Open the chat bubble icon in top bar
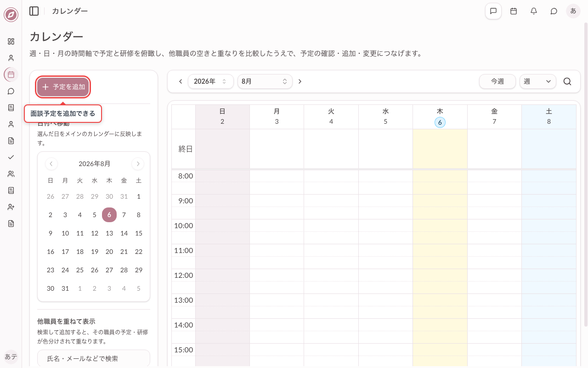 554,11
